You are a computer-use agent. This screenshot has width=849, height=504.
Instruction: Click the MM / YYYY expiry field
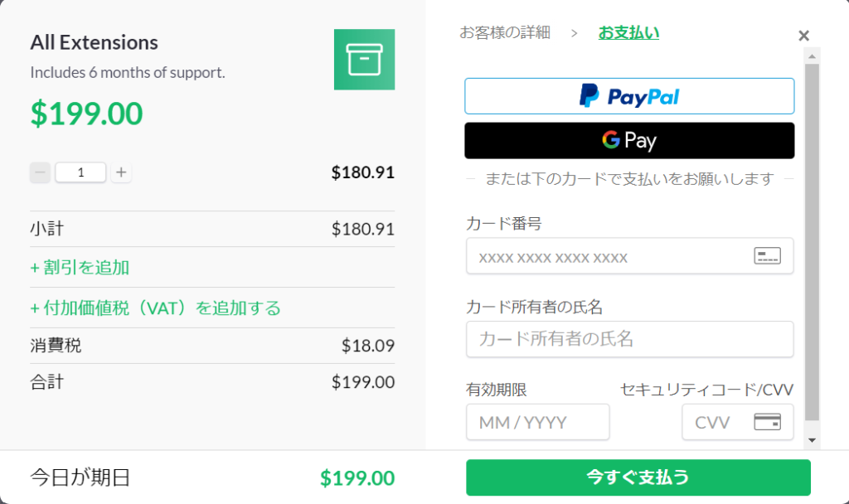(537, 422)
